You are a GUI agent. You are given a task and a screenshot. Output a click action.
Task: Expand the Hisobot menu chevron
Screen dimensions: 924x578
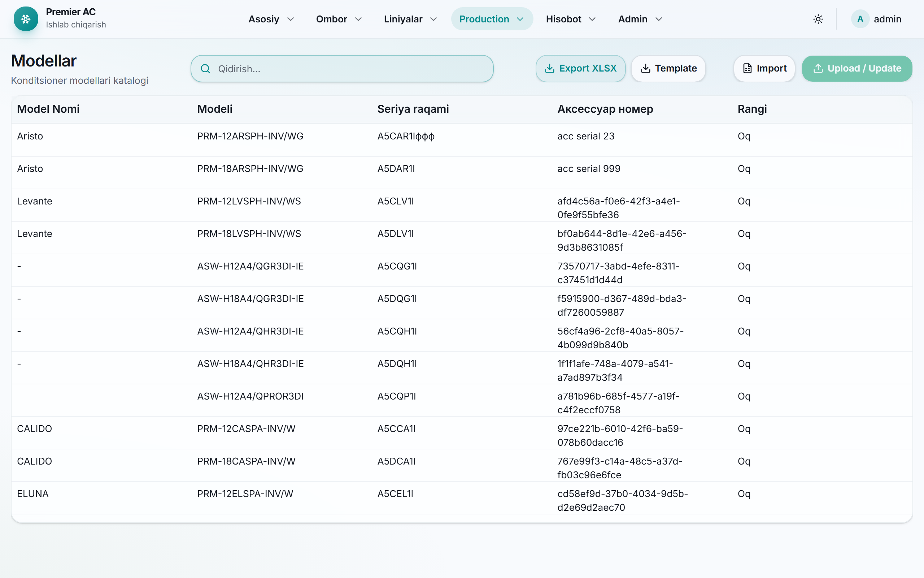(592, 19)
